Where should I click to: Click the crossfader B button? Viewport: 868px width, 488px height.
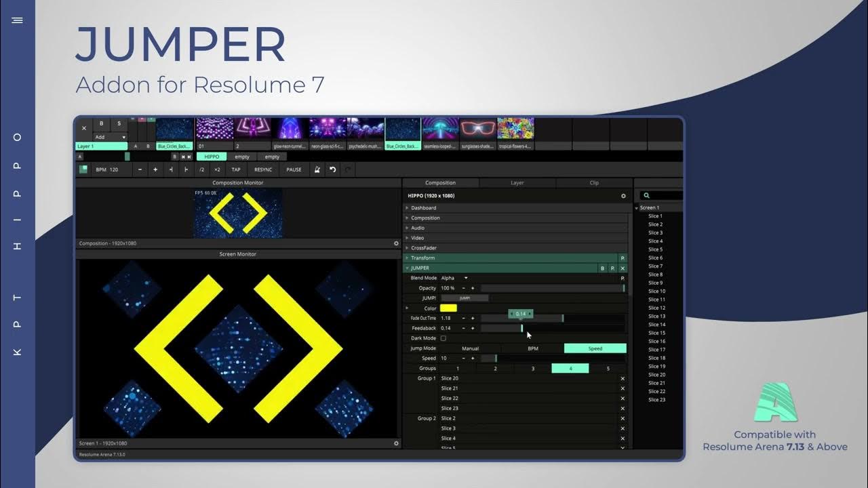click(x=174, y=157)
